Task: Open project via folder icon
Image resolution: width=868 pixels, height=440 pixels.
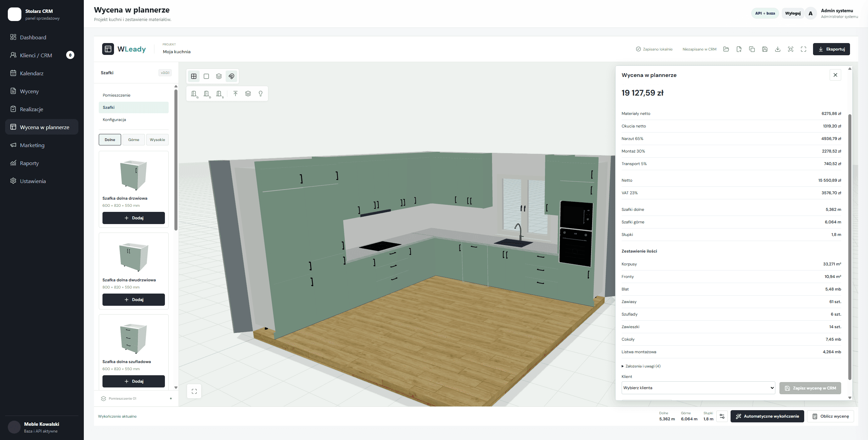Action: [726, 49]
